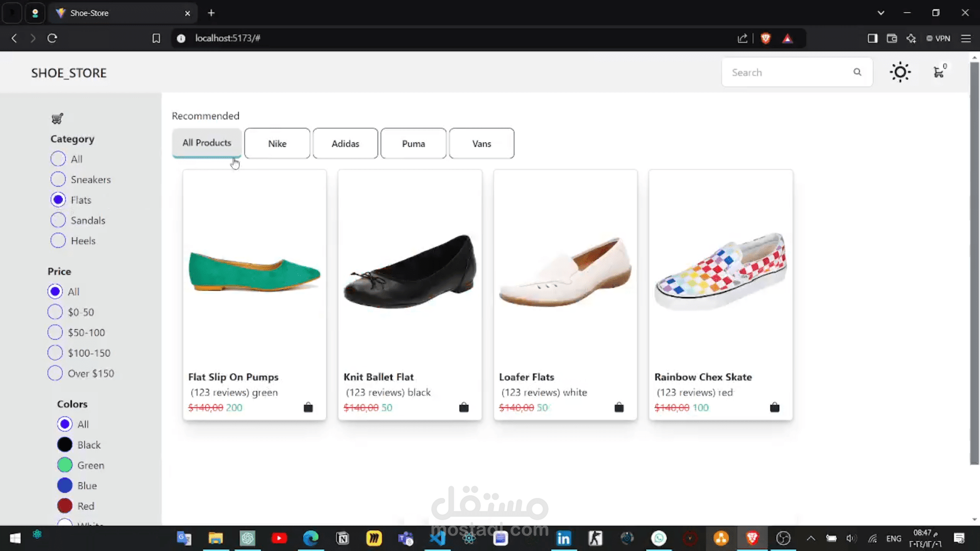Screen dimensions: 980x551
Task: Click the search magnifier icon
Action: pyautogui.click(x=857, y=72)
